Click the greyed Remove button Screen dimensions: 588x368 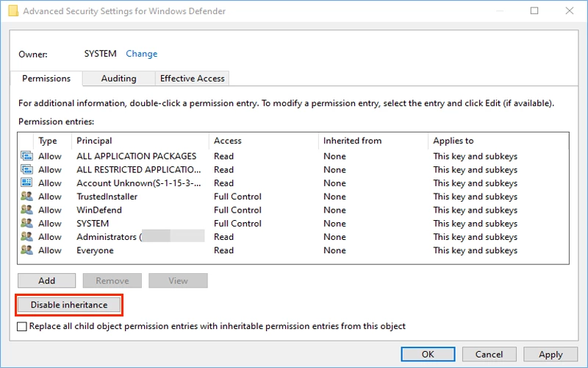pos(112,280)
